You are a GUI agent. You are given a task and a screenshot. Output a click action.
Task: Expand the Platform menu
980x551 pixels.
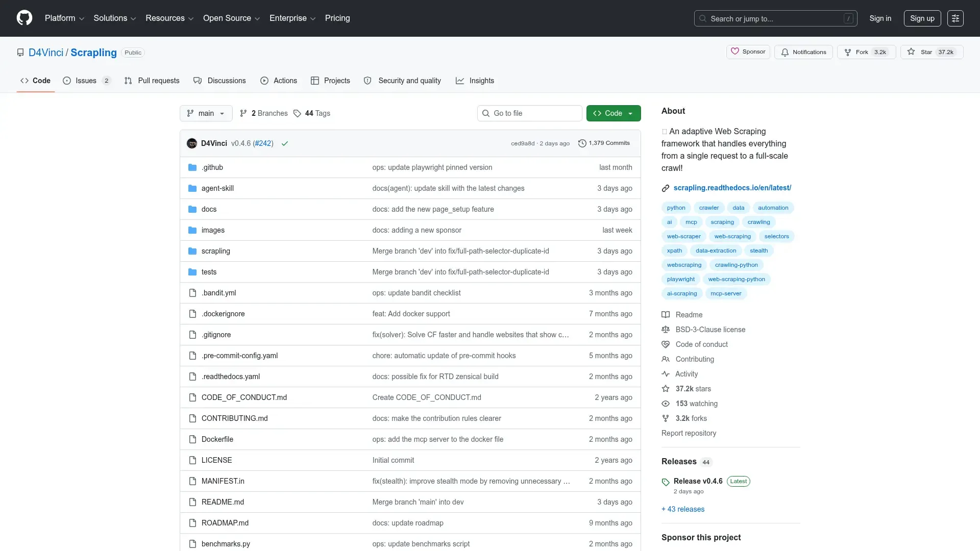[x=64, y=18]
